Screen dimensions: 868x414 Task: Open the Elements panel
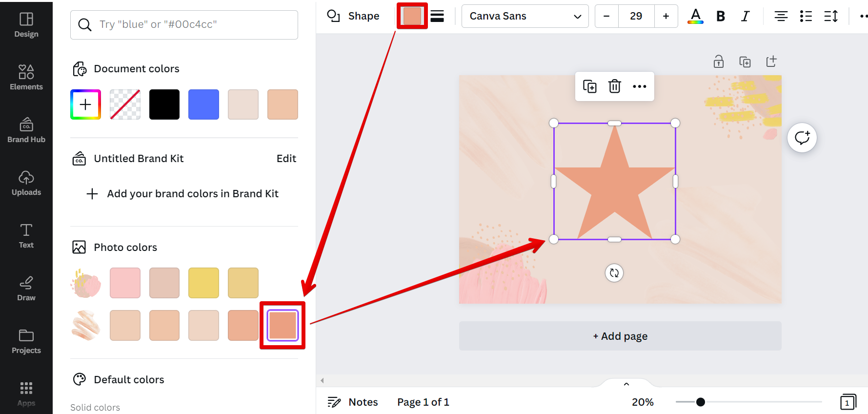pyautogui.click(x=26, y=77)
